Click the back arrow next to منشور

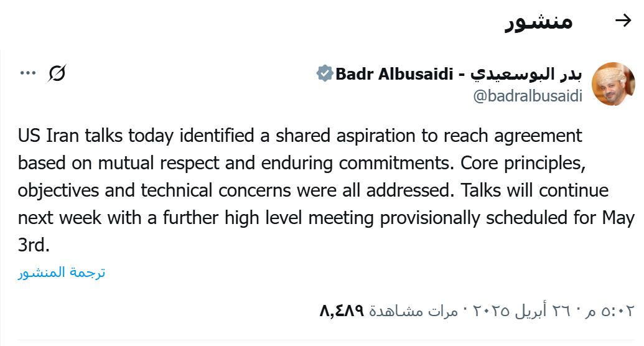[623, 20]
